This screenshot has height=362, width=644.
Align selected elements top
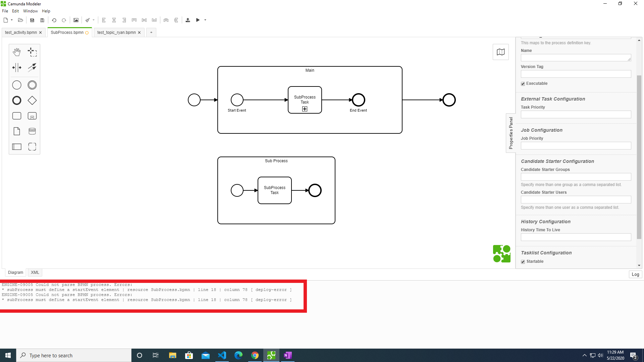pyautogui.click(x=134, y=20)
